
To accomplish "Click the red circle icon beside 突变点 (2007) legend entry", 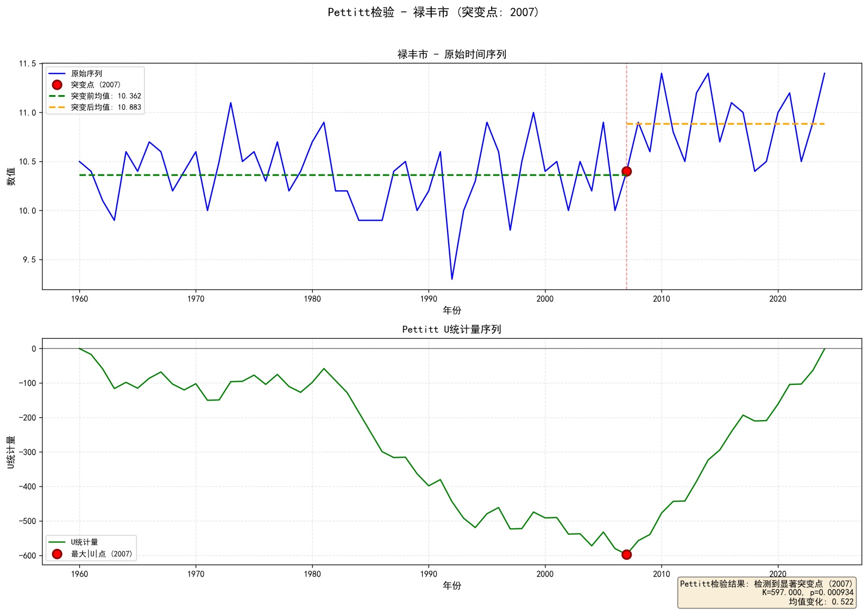I will 57,85.
